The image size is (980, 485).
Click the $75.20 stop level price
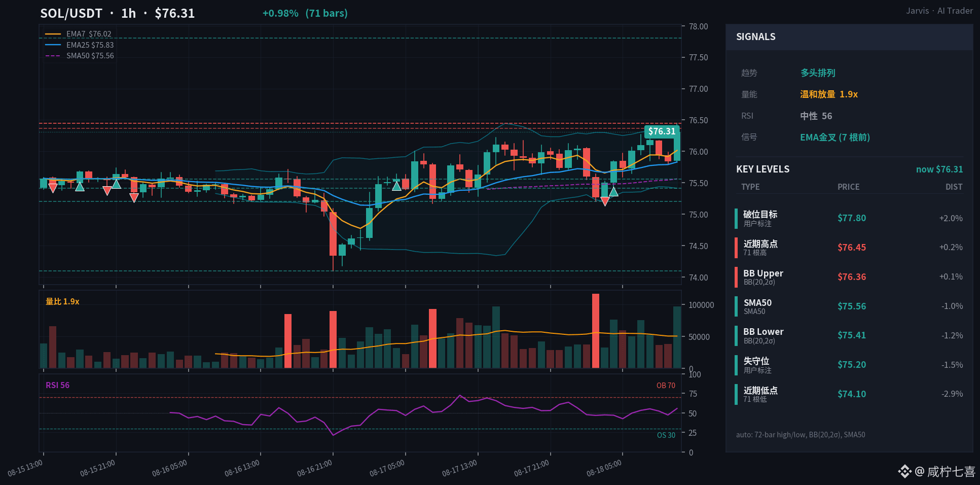(x=852, y=365)
